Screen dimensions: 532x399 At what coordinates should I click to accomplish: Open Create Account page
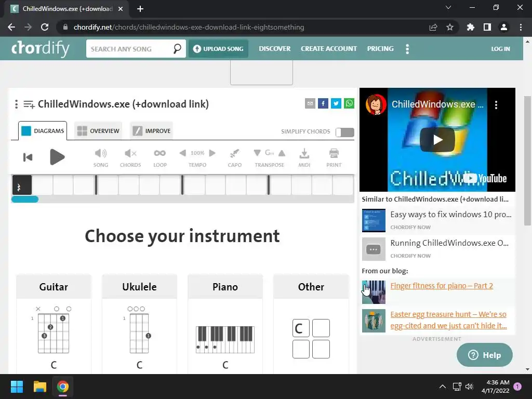[x=328, y=49]
